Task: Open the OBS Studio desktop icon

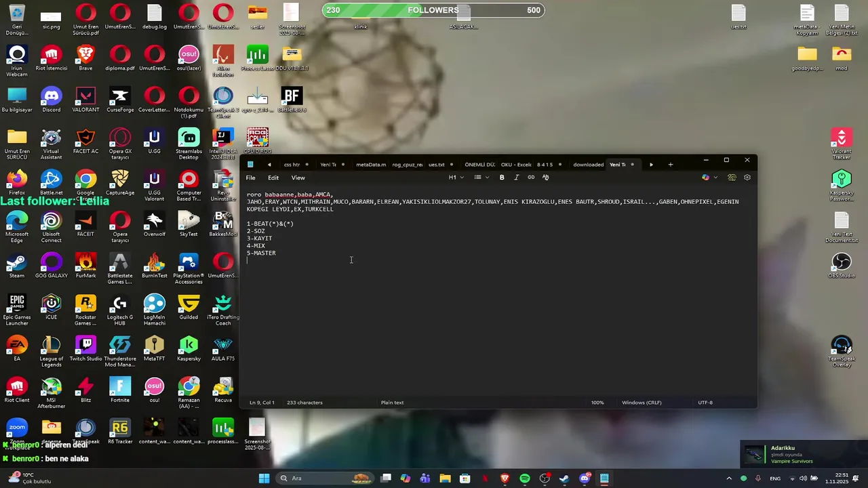Action: pyautogui.click(x=842, y=266)
